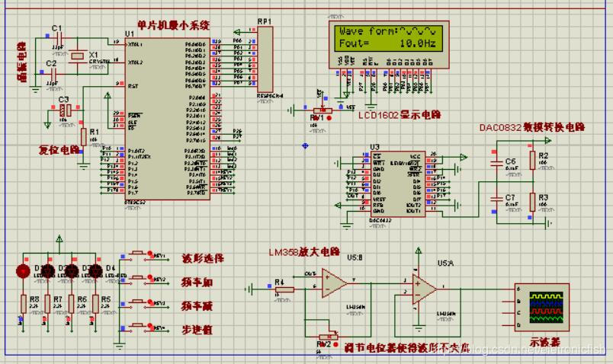Viewport: 613px width, 364px height.
Task: Click the LM358放大电路 label
Action: coord(304,252)
